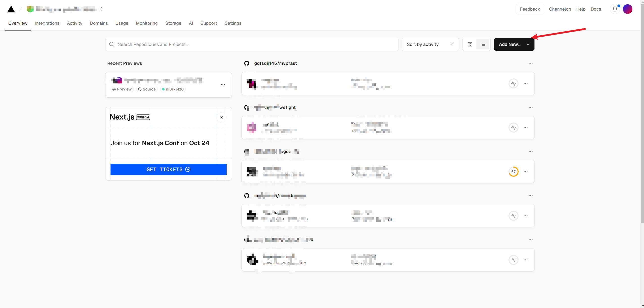Click the Feedback button
Image resolution: width=644 pixels, height=308 pixels.
coord(530,9)
